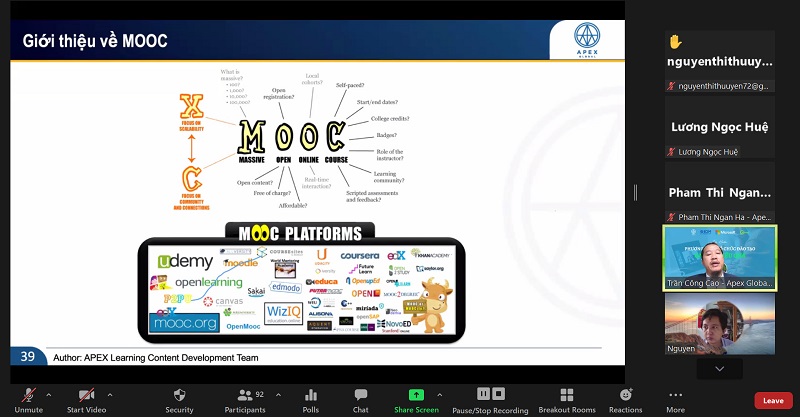Open video options arrow beside Start Video
The height and width of the screenshot is (417, 800).
pos(110,395)
